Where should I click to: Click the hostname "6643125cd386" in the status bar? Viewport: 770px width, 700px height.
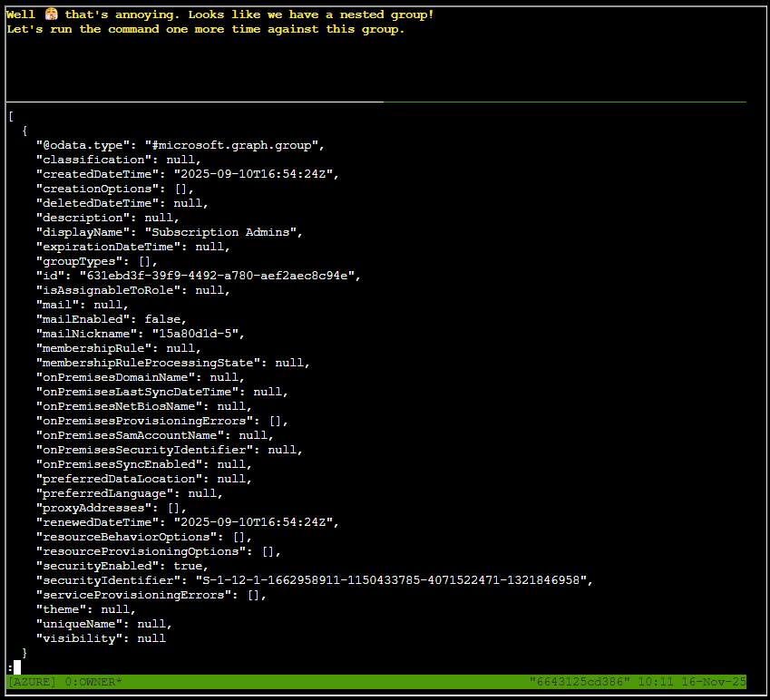(576, 681)
